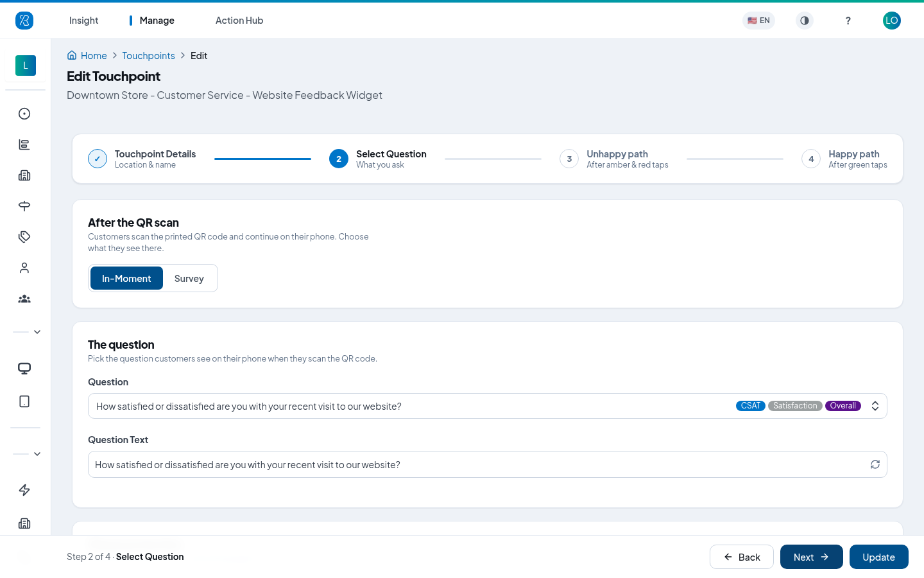Open the tags icon in sidebar
Screen dimensions: 924x578
click(x=24, y=237)
